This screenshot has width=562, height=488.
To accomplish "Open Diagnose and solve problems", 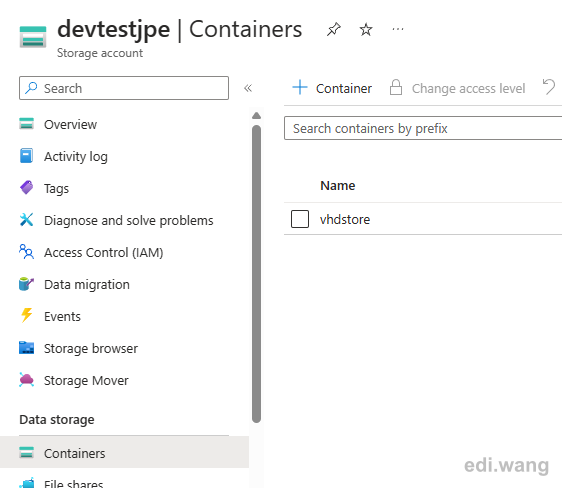I will tap(129, 220).
